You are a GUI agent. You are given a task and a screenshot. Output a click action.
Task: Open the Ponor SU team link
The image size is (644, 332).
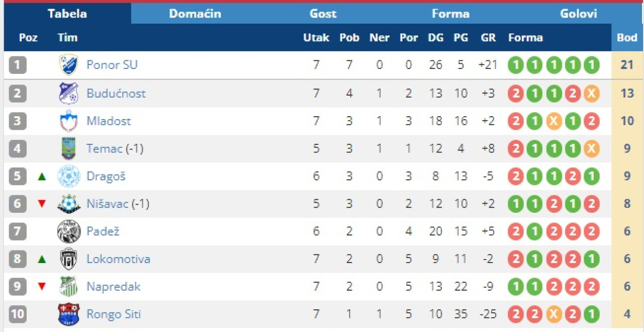112,65
